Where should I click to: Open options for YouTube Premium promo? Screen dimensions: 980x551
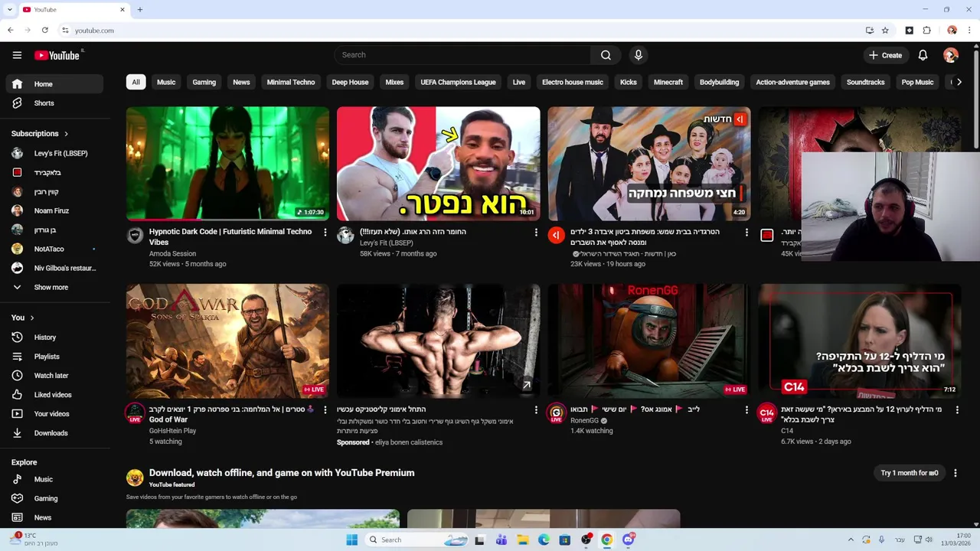(955, 473)
